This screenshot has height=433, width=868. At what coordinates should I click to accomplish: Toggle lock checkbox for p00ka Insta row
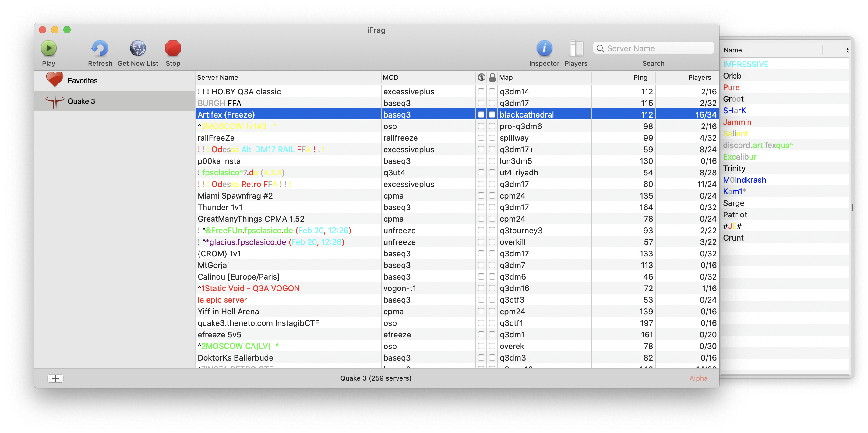[x=492, y=161]
